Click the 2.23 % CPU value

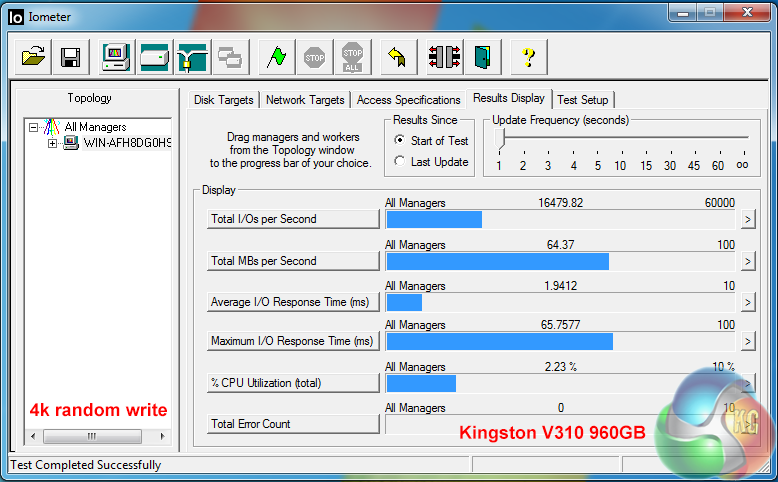point(560,367)
